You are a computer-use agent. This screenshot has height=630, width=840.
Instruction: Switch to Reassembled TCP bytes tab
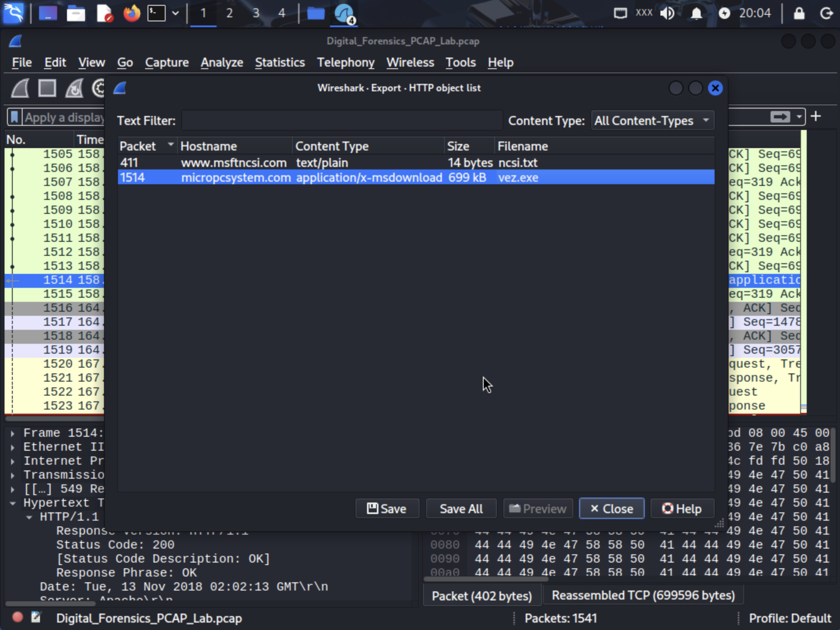pyautogui.click(x=643, y=595)
